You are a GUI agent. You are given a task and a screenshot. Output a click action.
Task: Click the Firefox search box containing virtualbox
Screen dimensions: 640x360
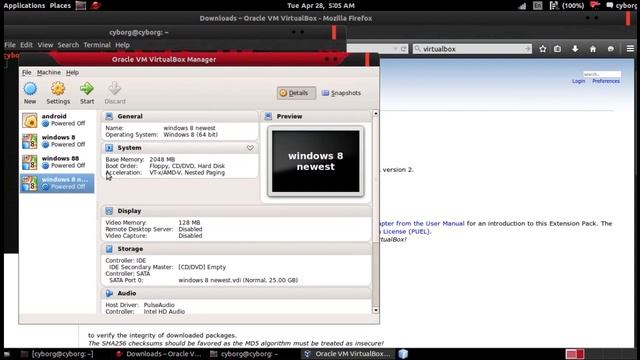(x=472, y=49)
